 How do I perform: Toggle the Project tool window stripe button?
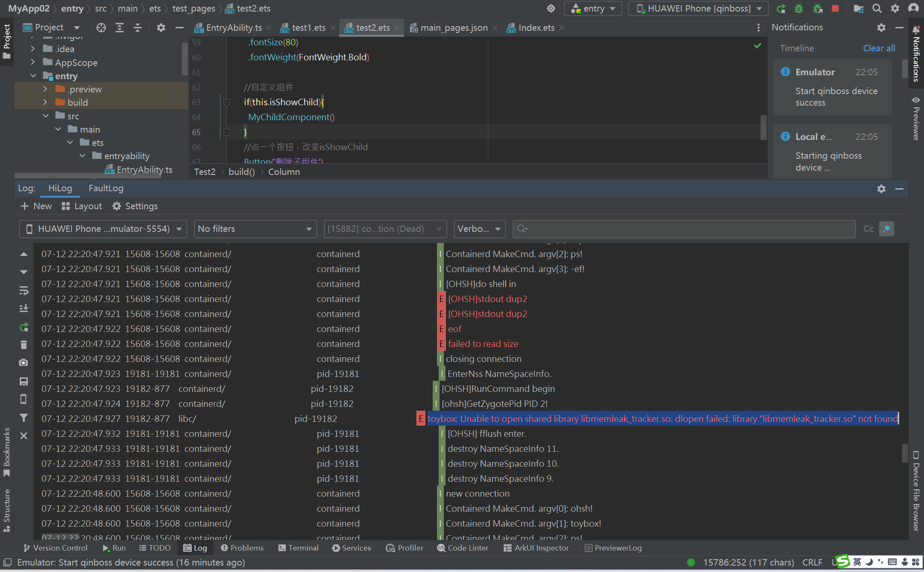click(6, 41)
